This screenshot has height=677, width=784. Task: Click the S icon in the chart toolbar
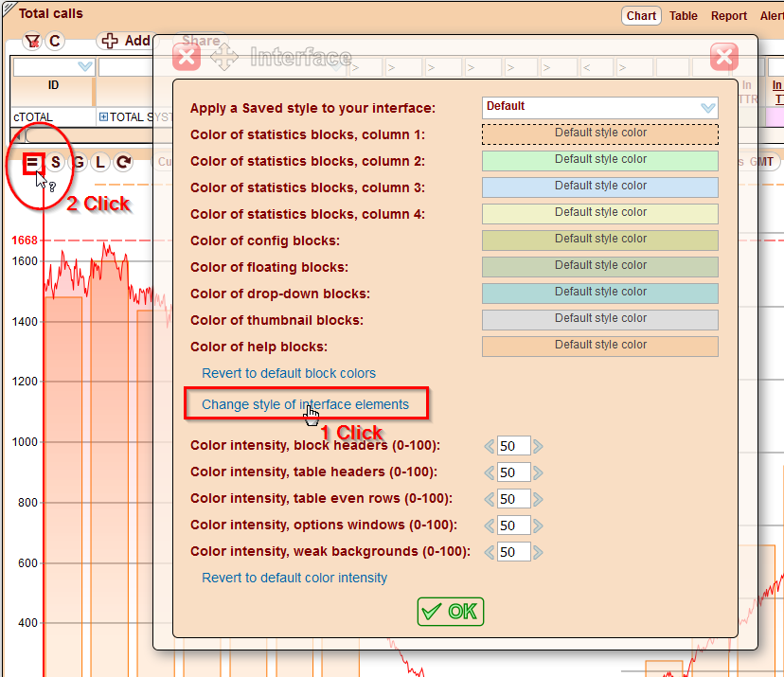55,161
